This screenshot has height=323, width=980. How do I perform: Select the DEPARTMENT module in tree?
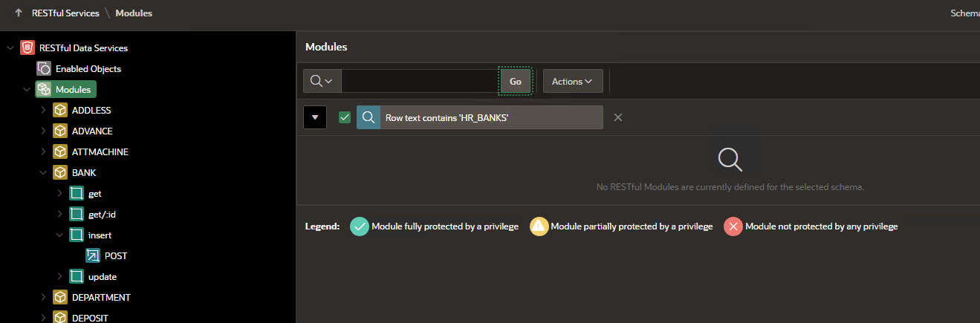(101, 297)
